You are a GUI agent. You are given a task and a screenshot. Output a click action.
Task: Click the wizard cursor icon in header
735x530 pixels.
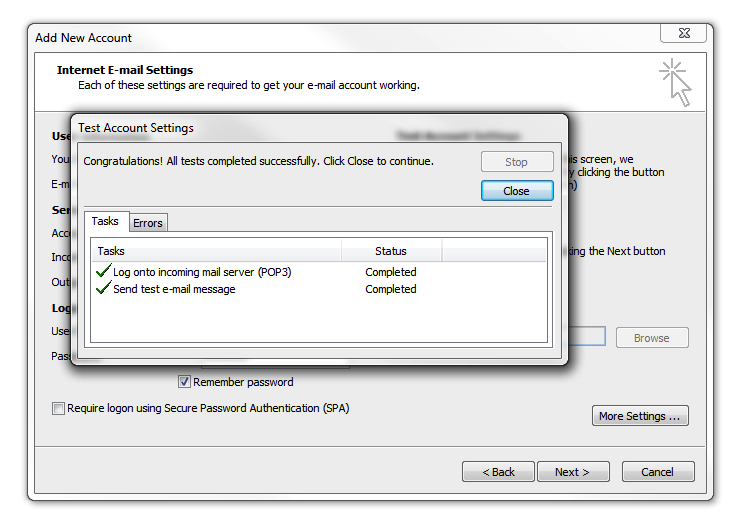pos(675,82)
